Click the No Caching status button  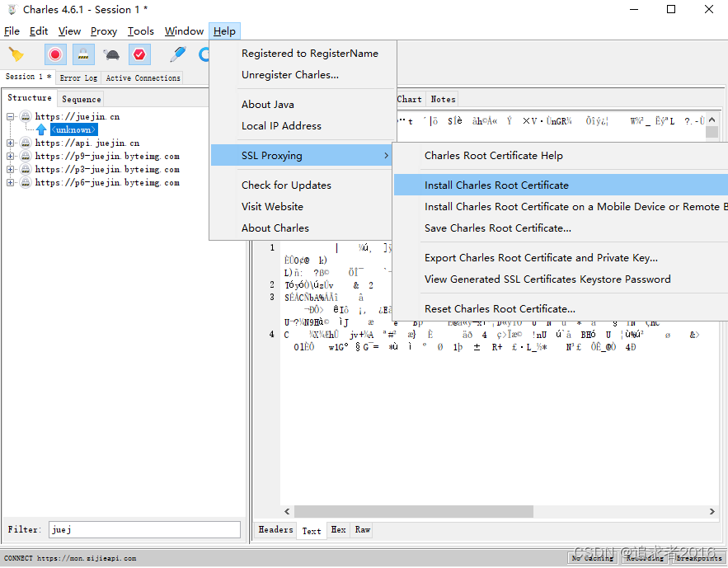pos(593,558)
